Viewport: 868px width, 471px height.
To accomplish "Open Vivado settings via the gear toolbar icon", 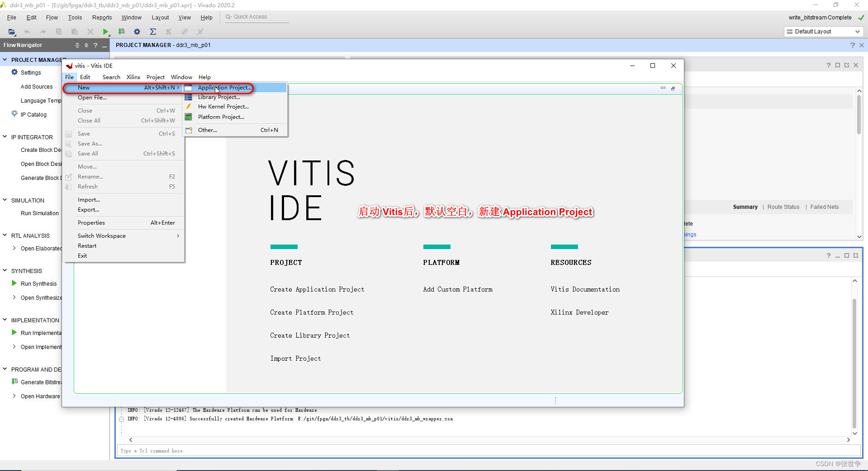I will pos(137,32).
